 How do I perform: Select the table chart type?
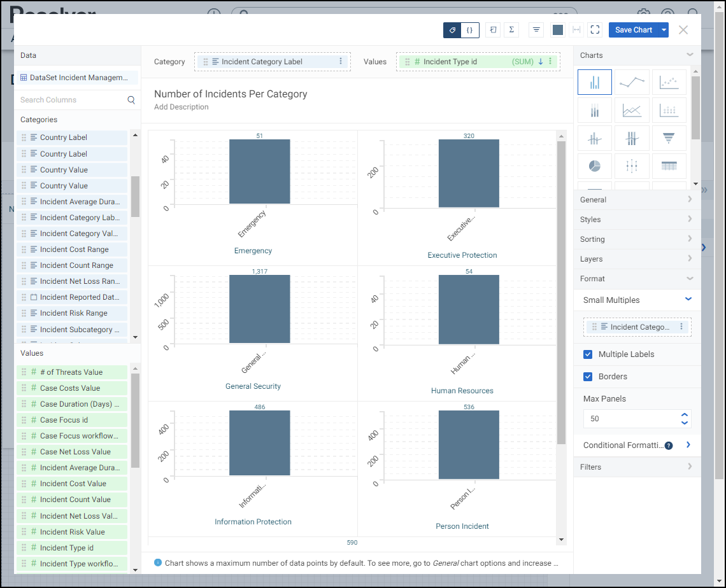669,166
